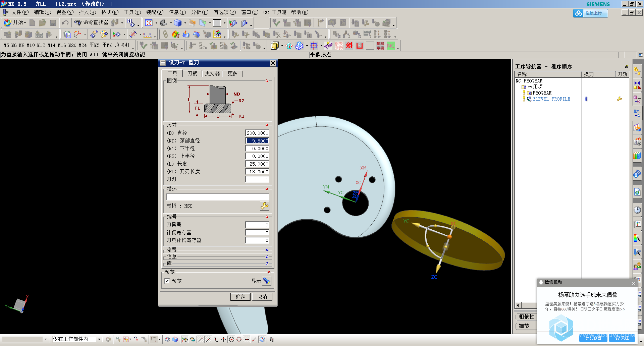This screenshot has width=644, height=346.
Task: Close the 腾讯视频 popup
Action: 634,283
